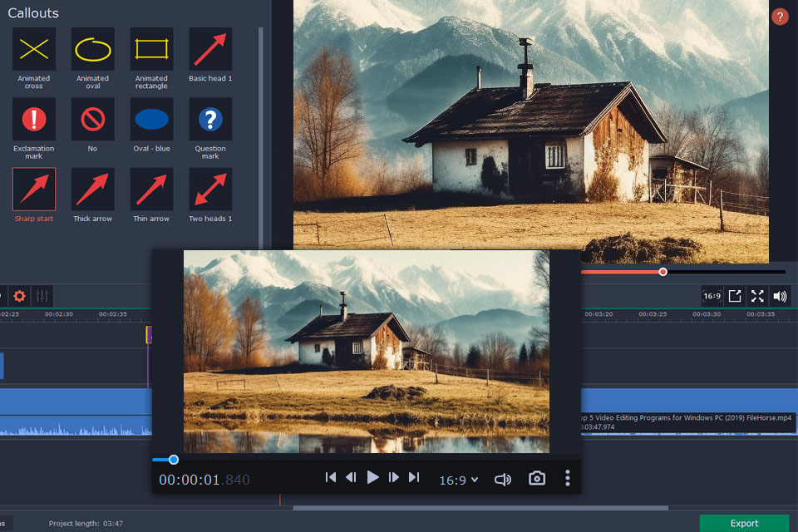This screenshot has width=798, height=532.
Task: Open clip properties gear icon
Action: pyautogui.click(x=19, y=296)
